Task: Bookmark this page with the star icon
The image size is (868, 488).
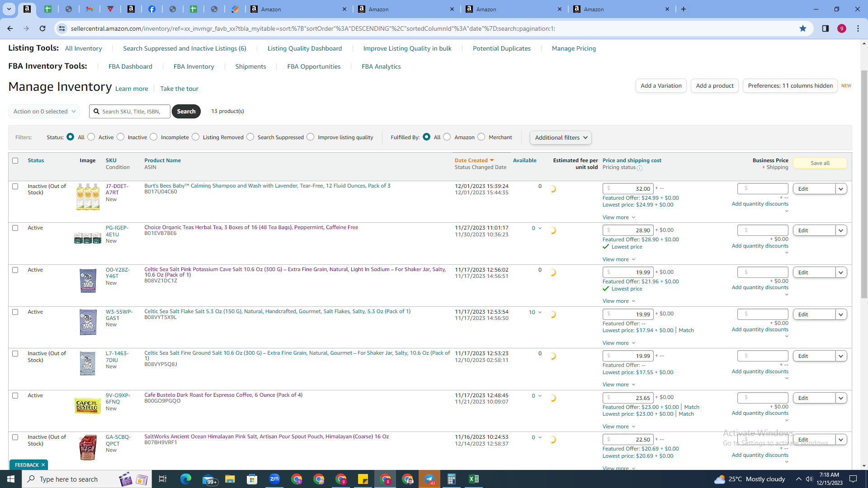Action: [803, 28]
